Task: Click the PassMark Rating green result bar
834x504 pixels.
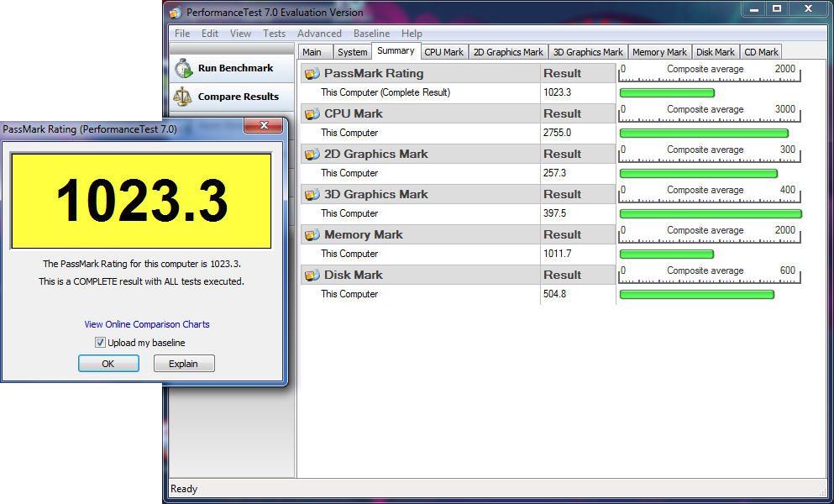Action: (667, 93)
